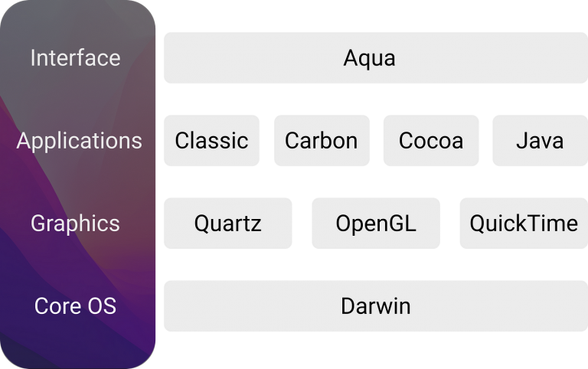Click the word Aqua text

(369, 59)
